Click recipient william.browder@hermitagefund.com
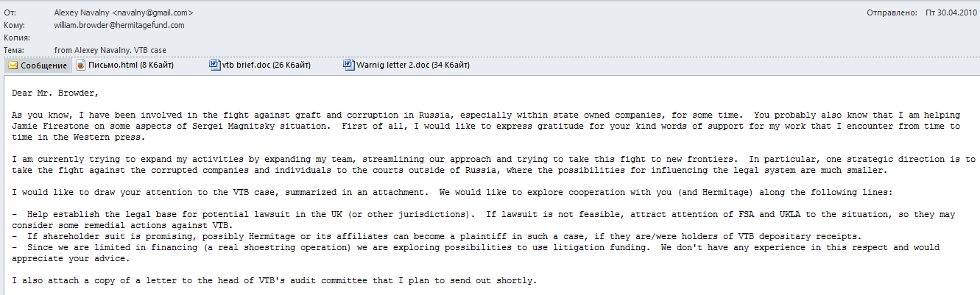980x295 pixels. pyautogui.click(x=119, y=24)
